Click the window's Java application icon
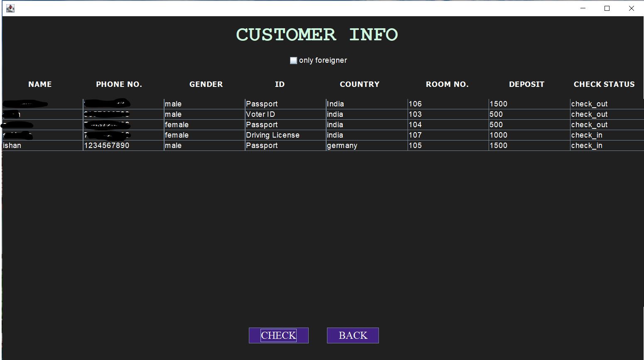Image resolution: width=644 pixels, height=360 pixels. click(x=10, y=8)
